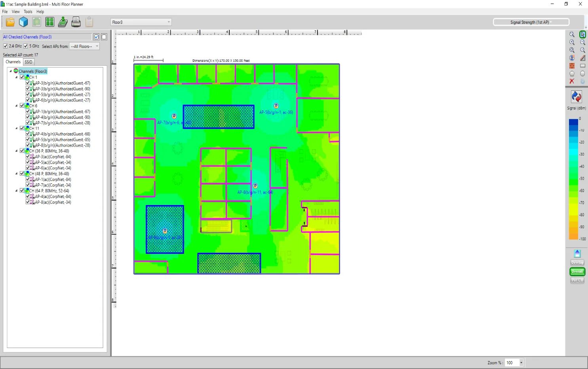Uncheck CH (36 P, 80MHz, 36-48) checkbox
588x369 pixels.
[22, 151]
